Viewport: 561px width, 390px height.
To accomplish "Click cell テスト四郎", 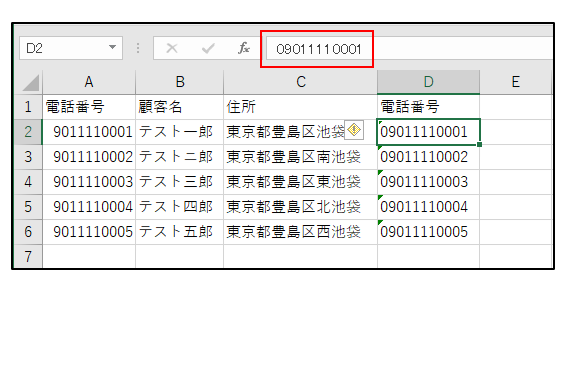I will 180,207.
